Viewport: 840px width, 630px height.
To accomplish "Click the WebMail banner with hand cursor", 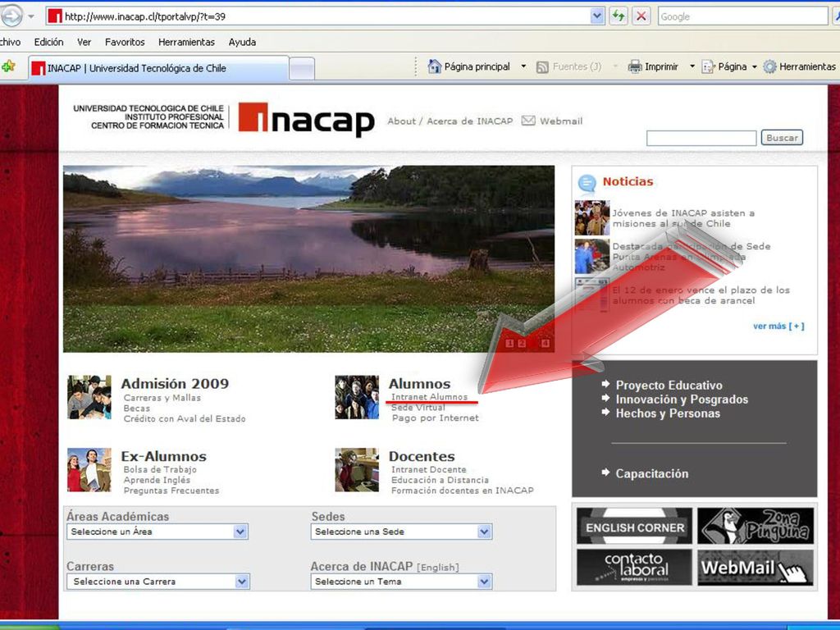I will tap(756, 568).
